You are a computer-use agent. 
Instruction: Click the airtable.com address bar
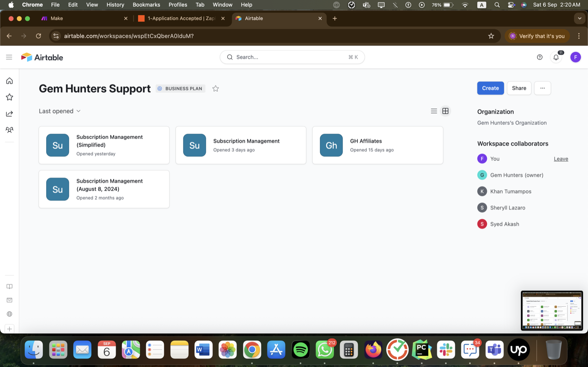(x=274, y=36)
